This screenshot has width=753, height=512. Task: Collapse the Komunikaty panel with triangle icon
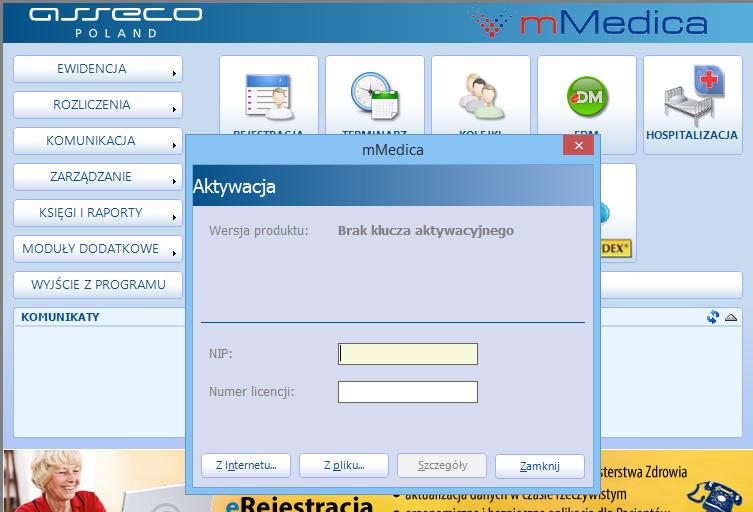[x=731, y=317]
